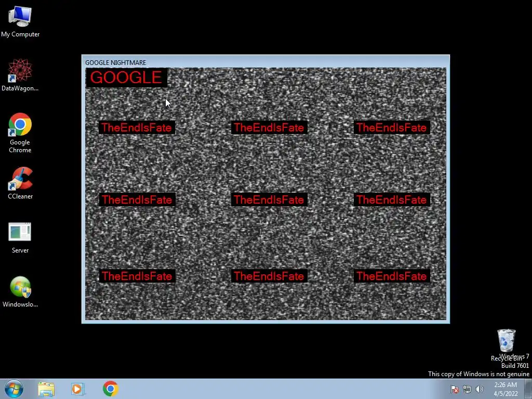Open Action Center flag tray icon
The height and width of the screenshot is (399, 532).
coord(454,389)
